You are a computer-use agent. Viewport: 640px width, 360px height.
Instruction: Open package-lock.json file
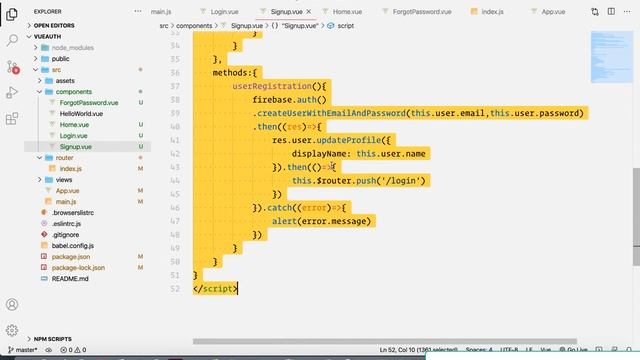click(x=78, y=268)
